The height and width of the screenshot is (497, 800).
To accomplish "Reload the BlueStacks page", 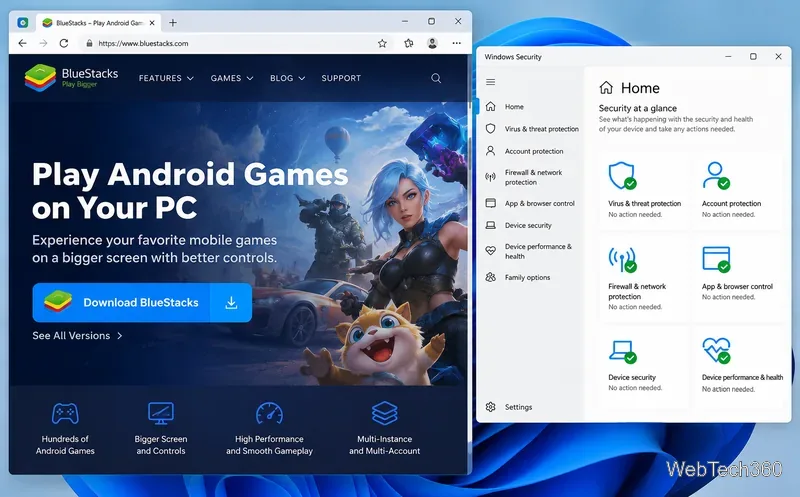I will (x=64, y=43).
